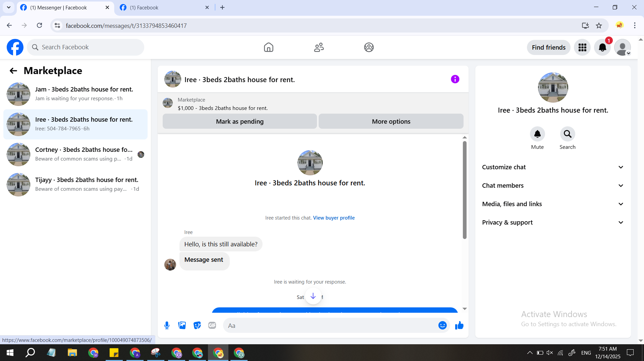Go to the Home feed icon
Viewport: 644px width, 361px height.
coord(269,47)
